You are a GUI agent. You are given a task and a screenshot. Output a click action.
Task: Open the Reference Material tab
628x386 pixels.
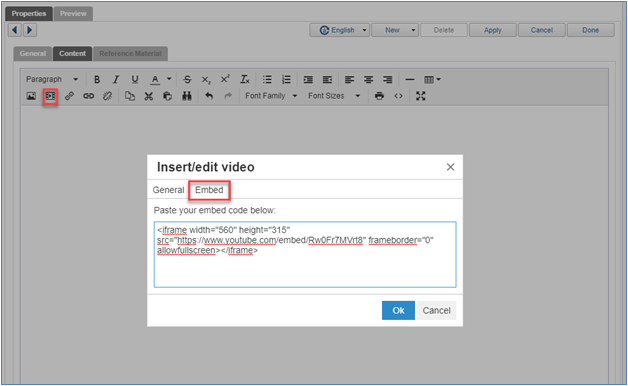(130, 54)
